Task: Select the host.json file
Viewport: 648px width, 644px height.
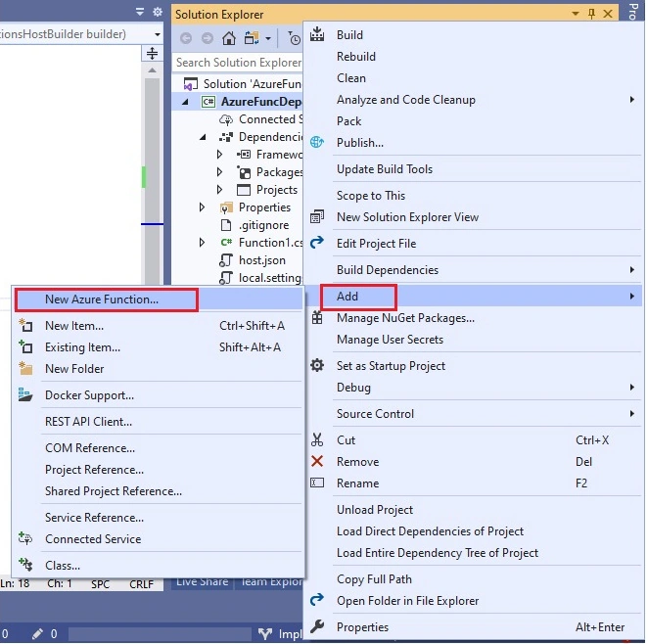Action: [262, 260]
